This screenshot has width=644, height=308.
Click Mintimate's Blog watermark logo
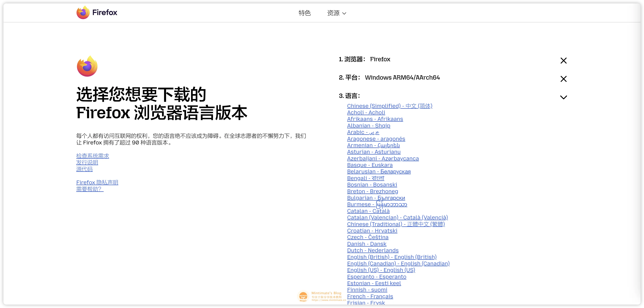point(304,297)
